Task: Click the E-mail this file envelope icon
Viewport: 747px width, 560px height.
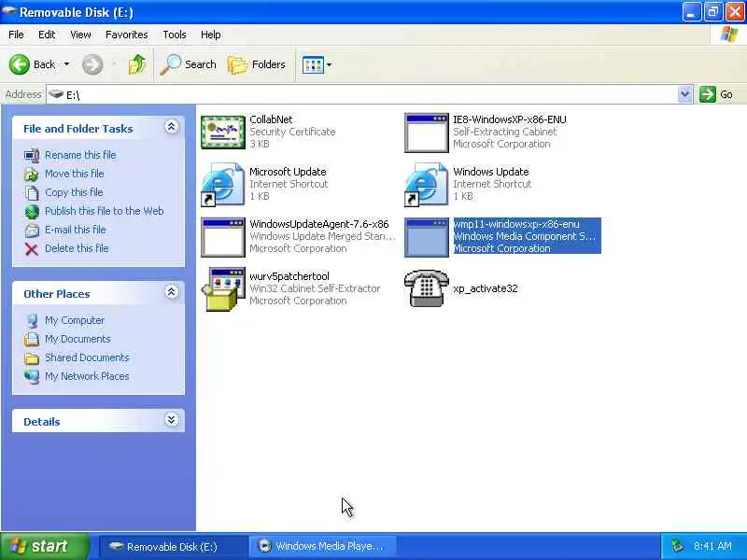Action: [x=32, y=231]
